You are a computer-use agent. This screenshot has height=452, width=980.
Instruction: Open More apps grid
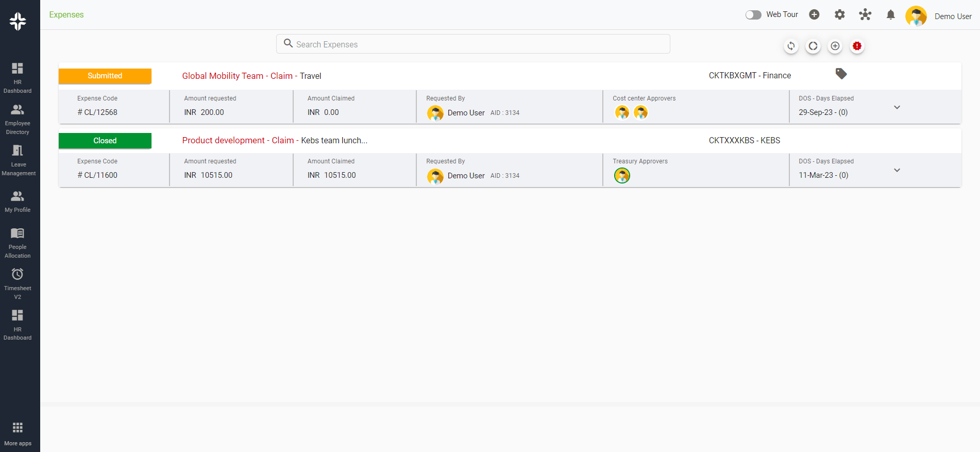click(18, 432)
